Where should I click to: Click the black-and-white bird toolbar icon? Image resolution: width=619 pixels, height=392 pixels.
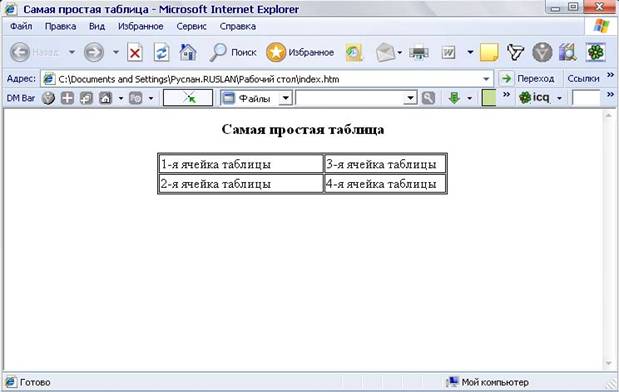(x=515, y=53)
